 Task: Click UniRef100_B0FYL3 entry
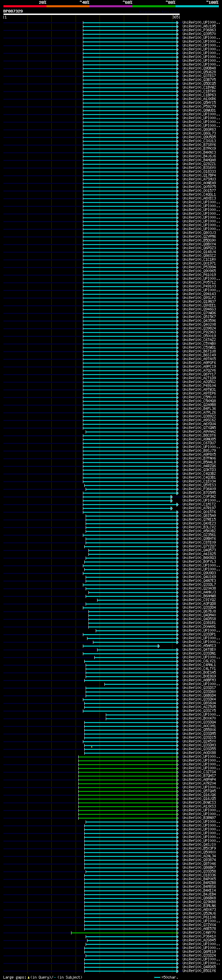199,561
